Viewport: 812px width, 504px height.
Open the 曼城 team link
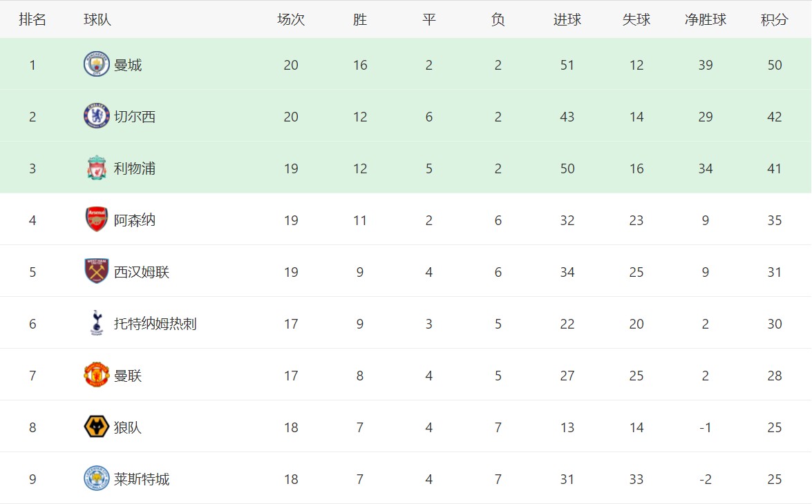(128, 65)
